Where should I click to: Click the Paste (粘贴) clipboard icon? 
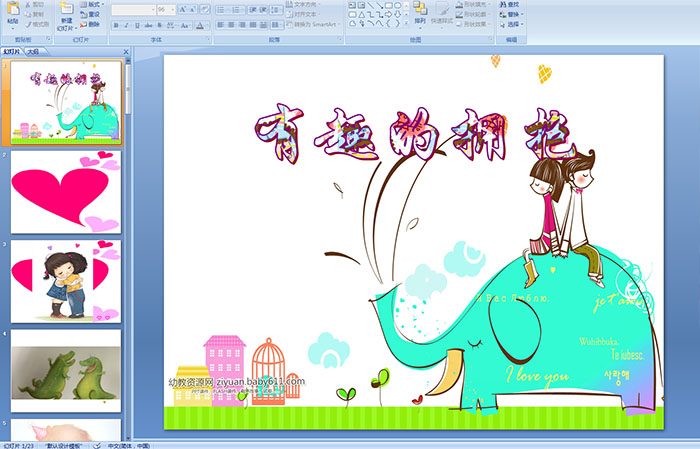tap(12, 12)
